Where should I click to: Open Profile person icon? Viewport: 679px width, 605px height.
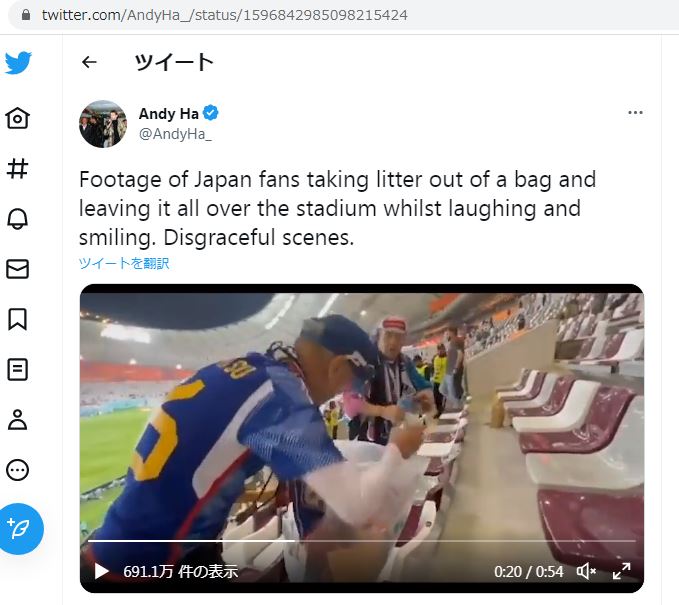coord(18,419)
